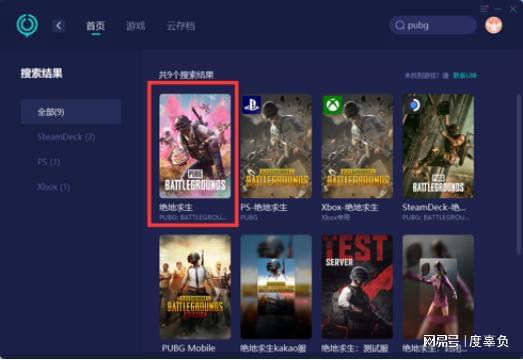
Task: Click the vertical scrollbar on the right
Action: coord(519,174)
